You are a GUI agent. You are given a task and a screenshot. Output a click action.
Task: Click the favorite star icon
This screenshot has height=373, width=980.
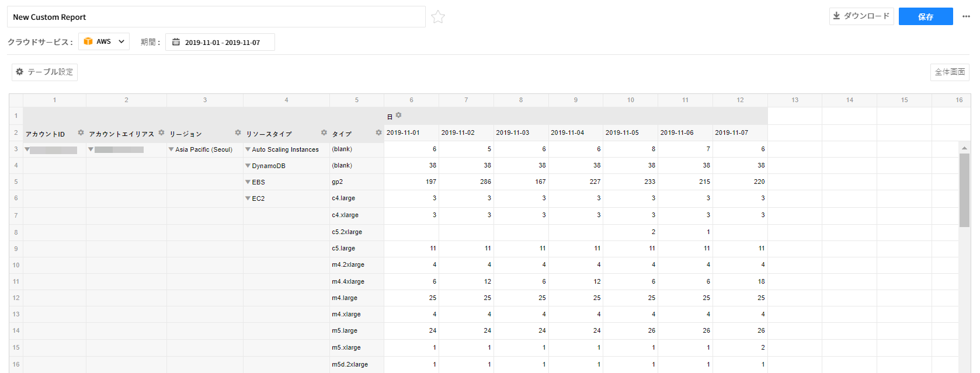[438, 17]
